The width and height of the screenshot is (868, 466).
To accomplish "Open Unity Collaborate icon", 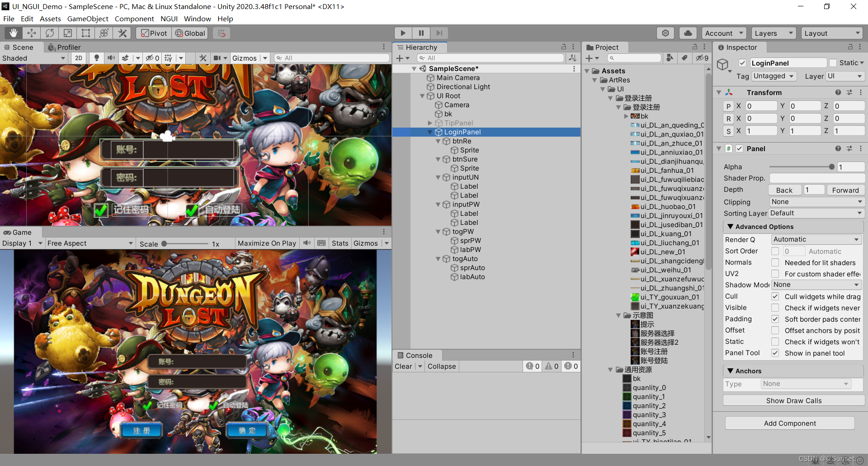I will tap(665, 33).
